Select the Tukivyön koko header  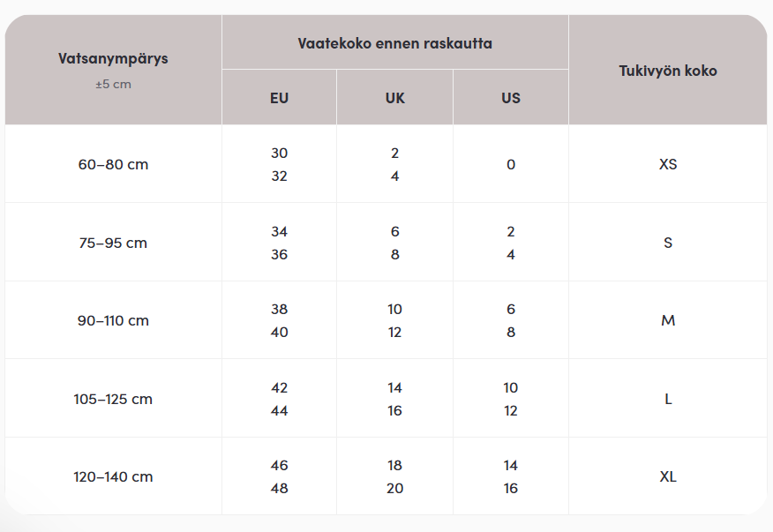(668, 71)
